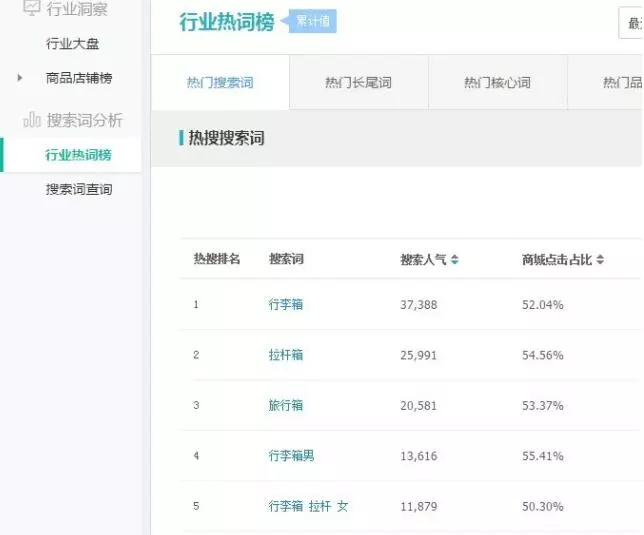This screenshot has width=644, height=535.
Task: Open the 行李箱 拉杆 女 link
Action: [x=308, y=506]
